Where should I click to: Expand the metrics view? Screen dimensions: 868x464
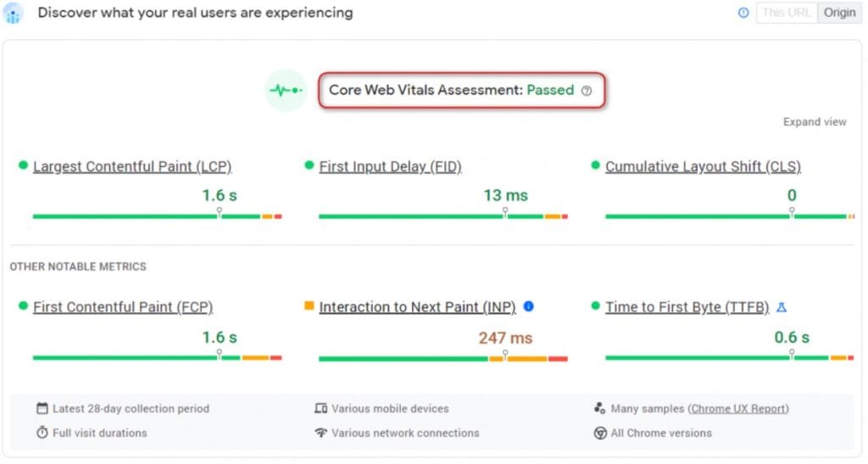(x=814, y=122)
